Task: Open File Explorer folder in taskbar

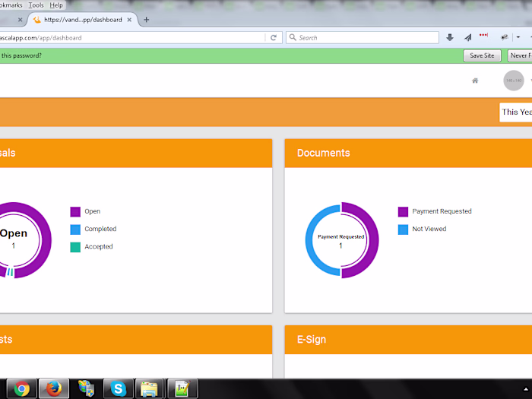Action: 149,388
